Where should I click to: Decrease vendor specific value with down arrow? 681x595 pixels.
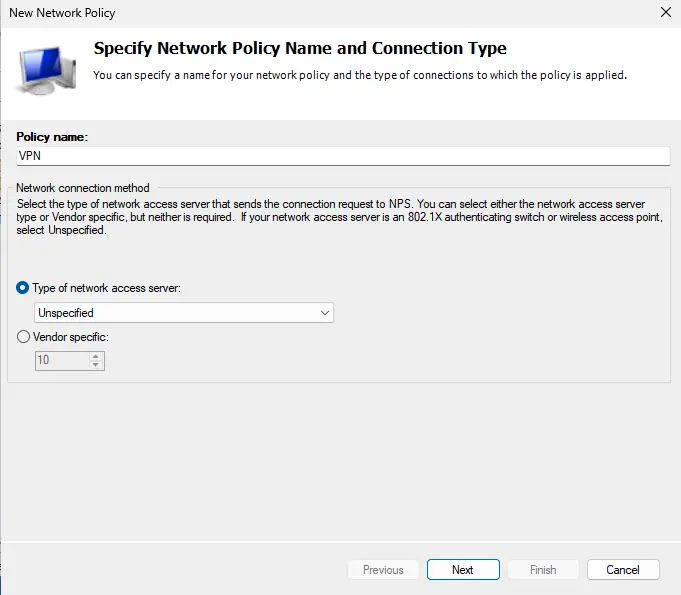click(96, 365)
